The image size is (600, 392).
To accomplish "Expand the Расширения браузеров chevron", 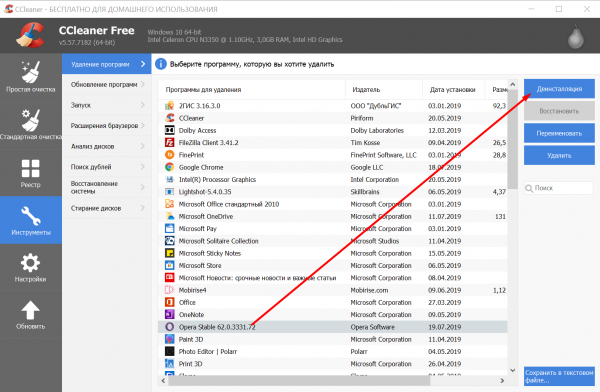I will [143, 125].
